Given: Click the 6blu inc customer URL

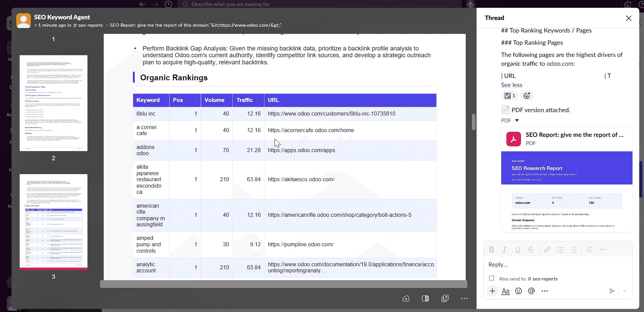Looking at the screenshot, I should pyautogui.click(x=331, y=114).
